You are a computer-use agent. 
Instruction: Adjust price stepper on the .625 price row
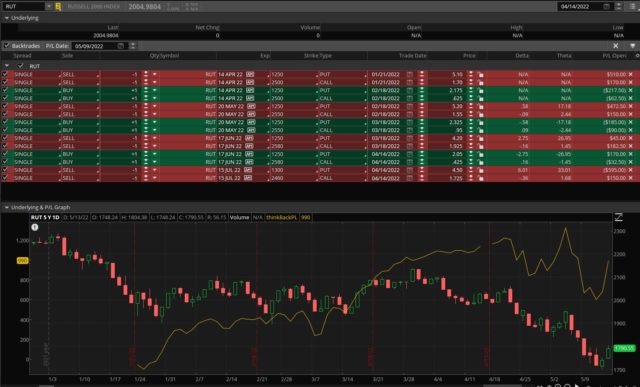(471, 98)
